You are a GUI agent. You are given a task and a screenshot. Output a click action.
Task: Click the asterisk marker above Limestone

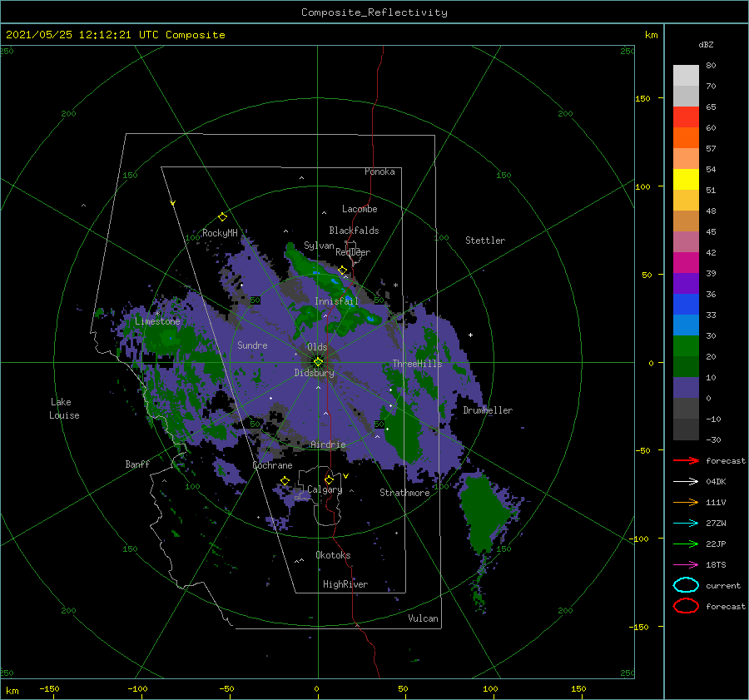click(x=157, y=314)
